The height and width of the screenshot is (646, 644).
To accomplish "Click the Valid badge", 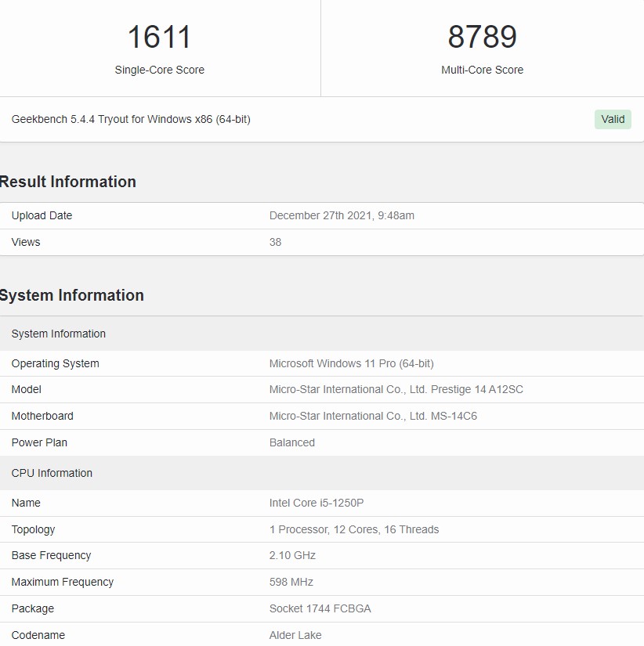I will pos(612,119).
